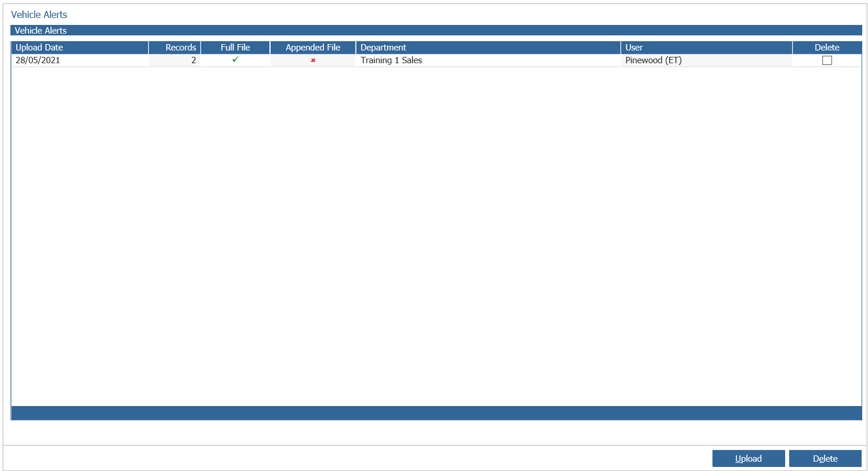The image size is (868, 471).
Task: Sort by Upload Date column header
Action: pos(80,48)
